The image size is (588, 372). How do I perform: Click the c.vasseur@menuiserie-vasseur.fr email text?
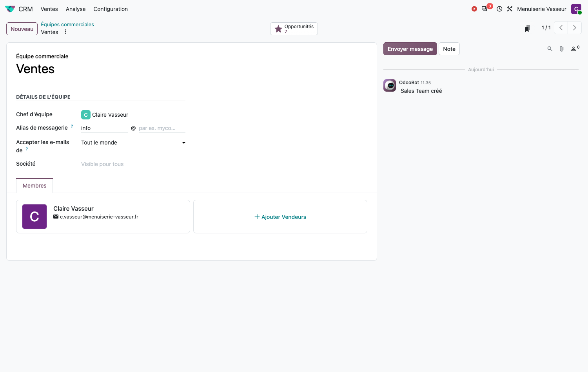99,217
